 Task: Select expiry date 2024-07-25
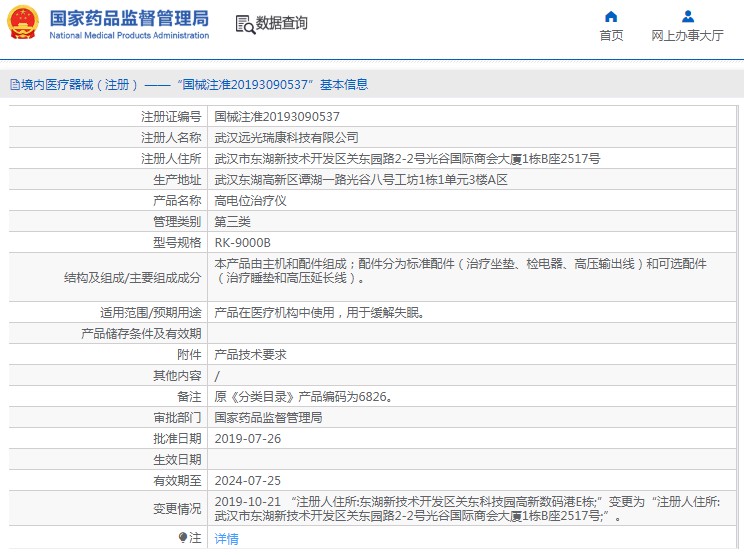(248, 481)
